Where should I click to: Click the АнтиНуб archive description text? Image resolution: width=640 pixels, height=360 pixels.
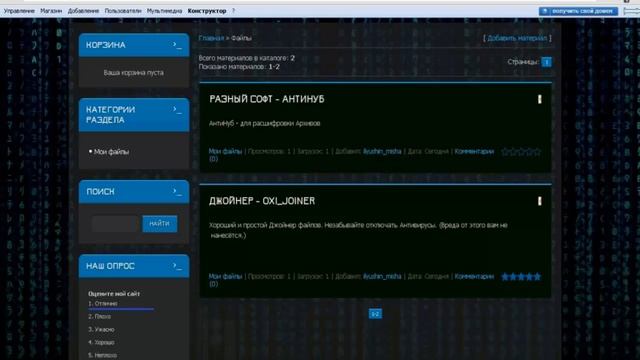tap(264, 123)
